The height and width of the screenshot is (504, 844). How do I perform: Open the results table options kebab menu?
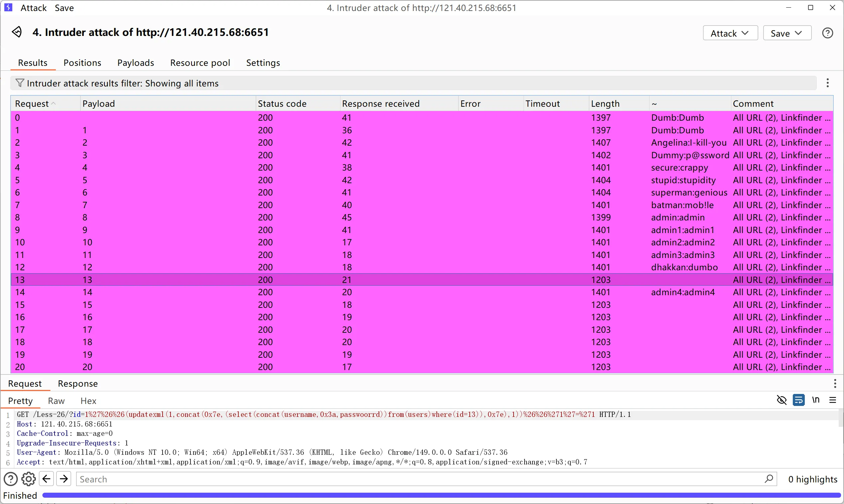click(x=828, y=83)
